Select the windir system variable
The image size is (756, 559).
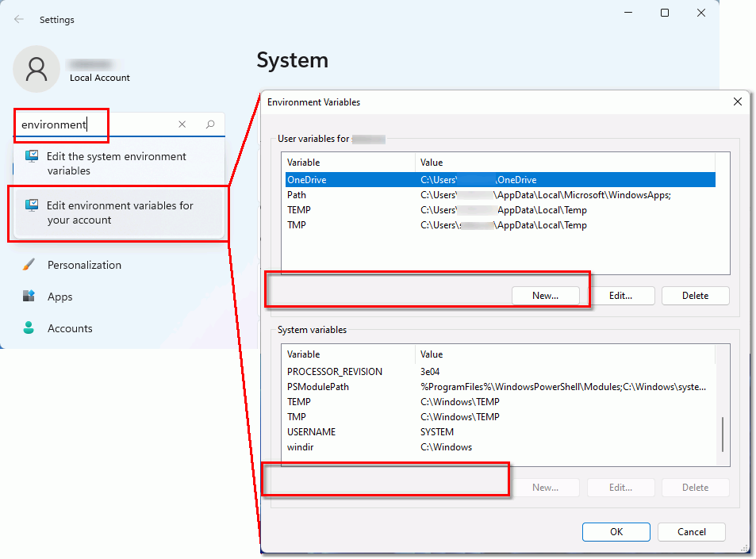pos(500,446)
